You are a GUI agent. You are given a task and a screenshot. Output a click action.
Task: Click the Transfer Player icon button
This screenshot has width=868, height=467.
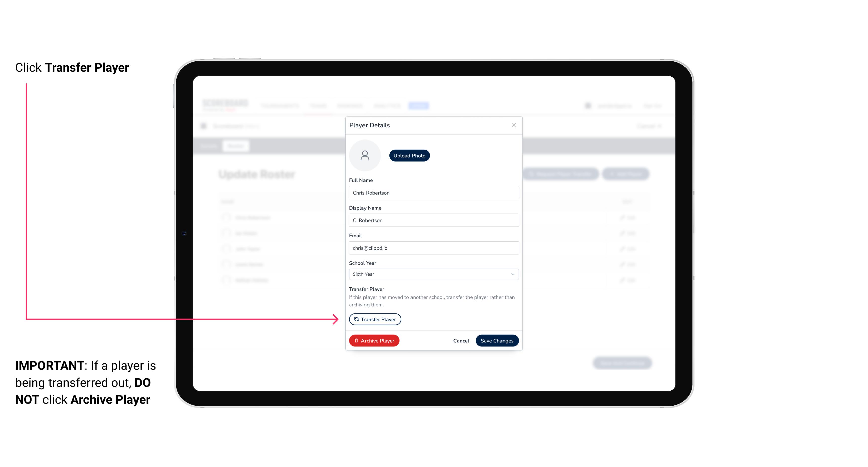375,319
